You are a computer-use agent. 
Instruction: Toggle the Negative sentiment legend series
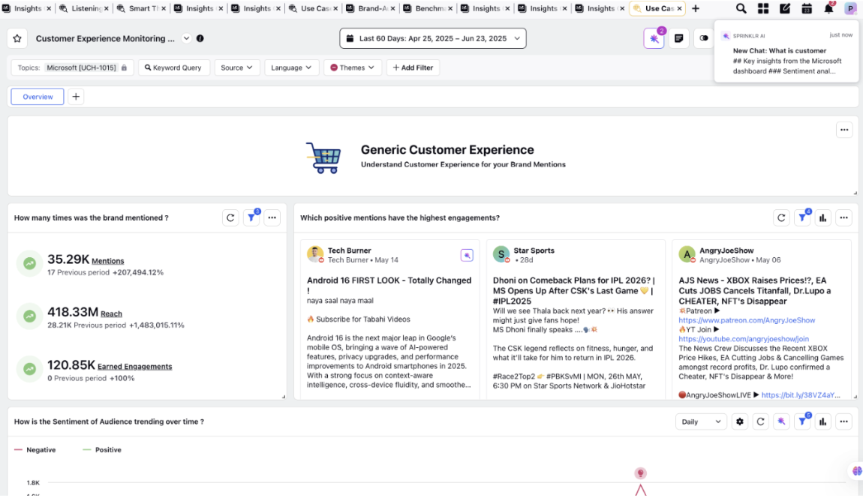pyautogui.click(x=35, y=449)
